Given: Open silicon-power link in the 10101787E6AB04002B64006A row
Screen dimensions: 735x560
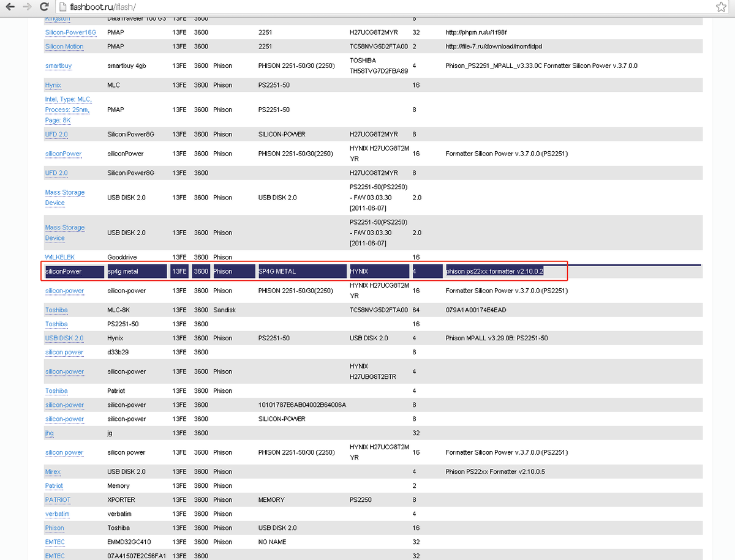Looking at the screenshot, I should [x=65, y=405].
